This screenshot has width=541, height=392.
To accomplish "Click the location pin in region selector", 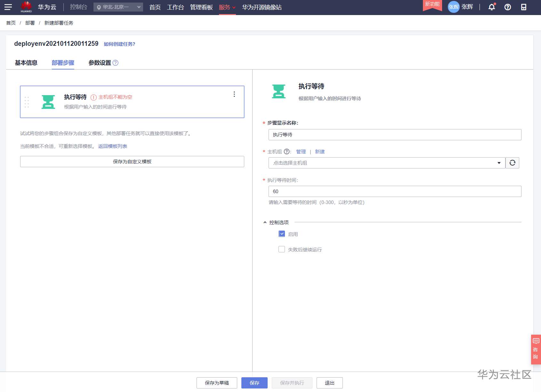I will 99,7.
